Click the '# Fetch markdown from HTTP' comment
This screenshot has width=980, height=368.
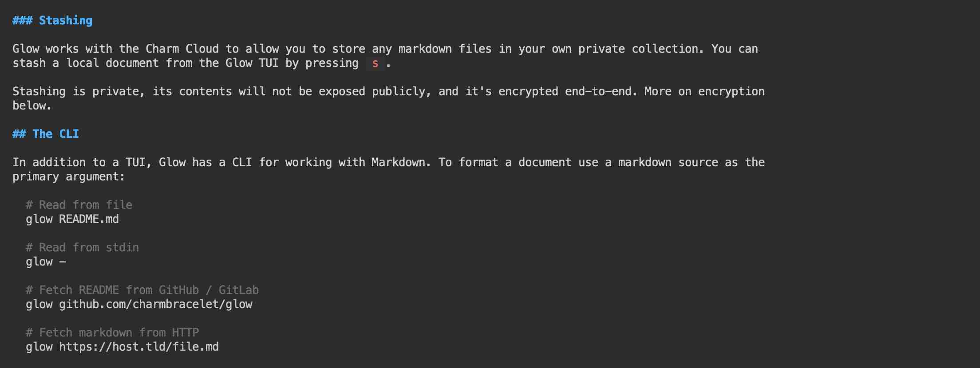[112, 333]
